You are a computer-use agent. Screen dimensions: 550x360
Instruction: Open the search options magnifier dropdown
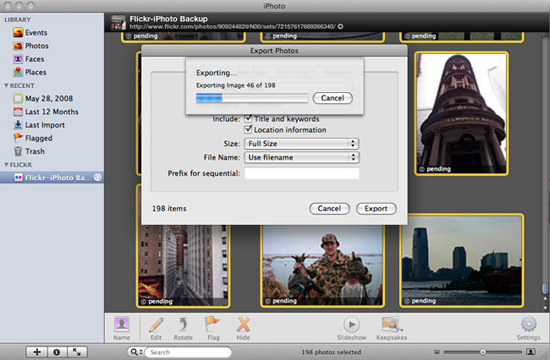click(136, 352)
